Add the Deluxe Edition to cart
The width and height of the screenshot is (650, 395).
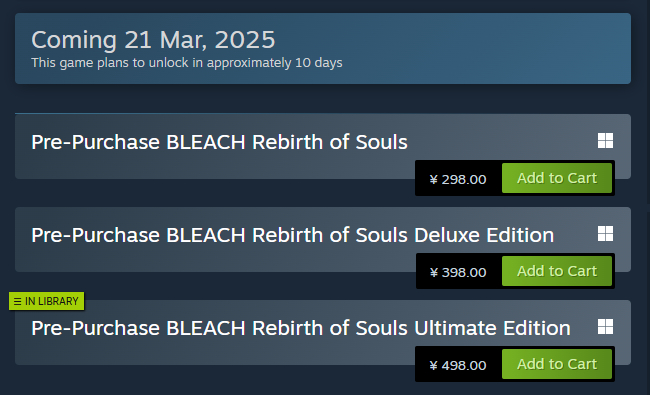click(x=557, y=271)
